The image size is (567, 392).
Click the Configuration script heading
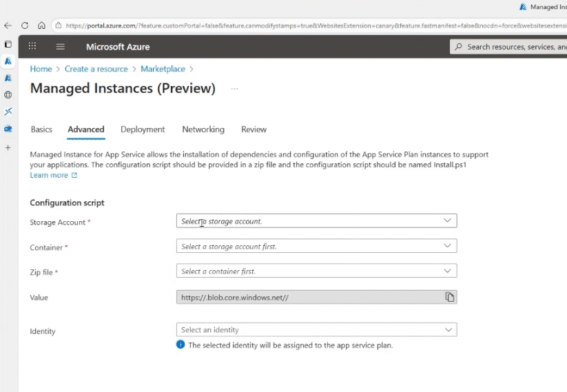(x=67, y=203)
